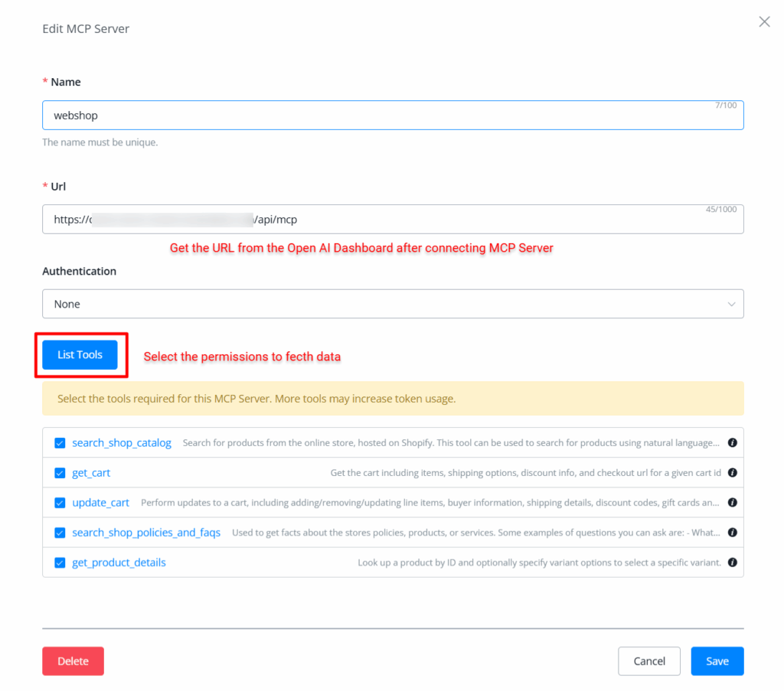This screenshot has height=691, width=784.
Task: Uncheck search_shop_policies_and_faqs checkbox
Action: click(x=60, y=533)
